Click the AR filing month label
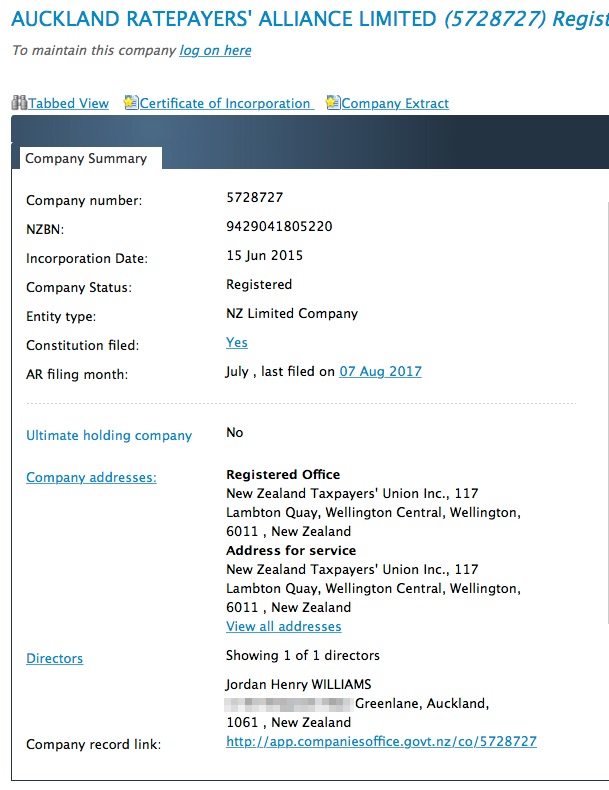Viewport: 609px width, 790px height. [x=77, y=374]
